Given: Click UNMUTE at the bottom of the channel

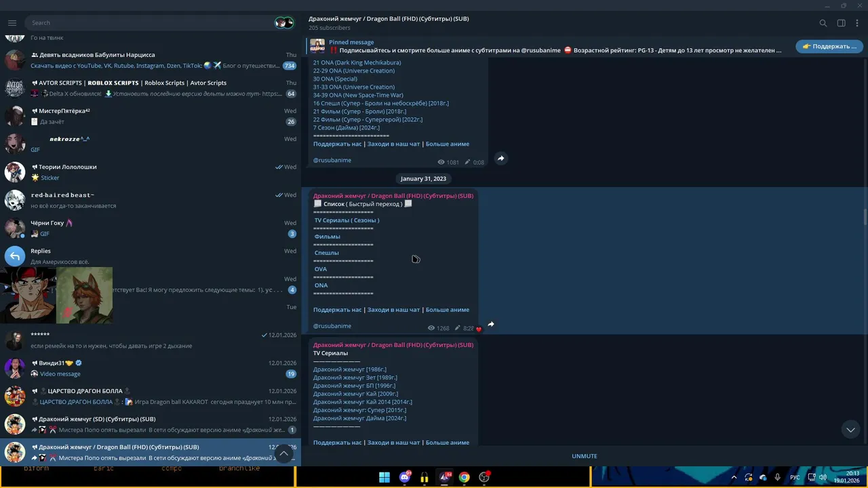Looking at the screenshot, I should (x=585, y=456).
